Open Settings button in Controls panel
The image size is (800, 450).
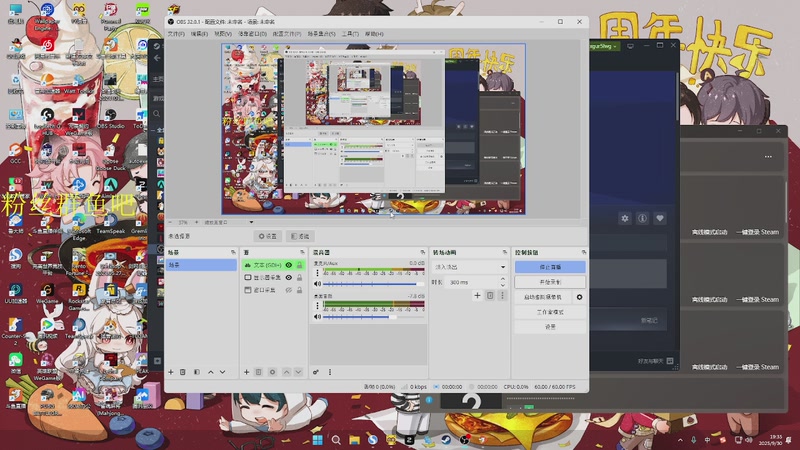coord(550,327)
